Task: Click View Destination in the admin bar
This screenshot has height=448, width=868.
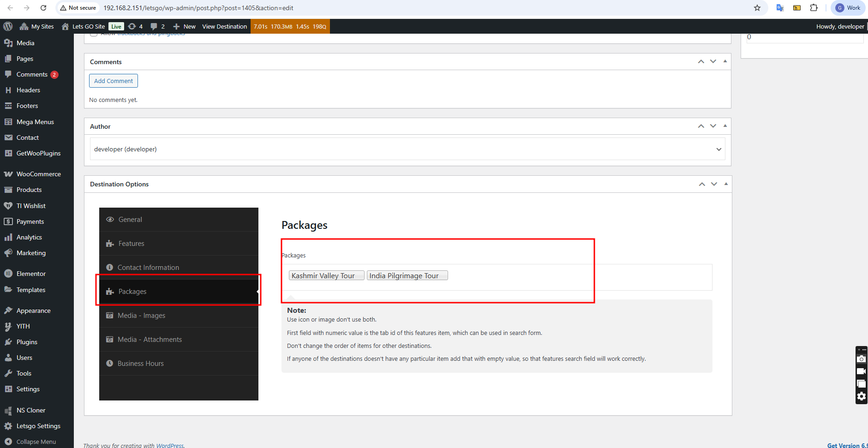Action: click(224, 26)
